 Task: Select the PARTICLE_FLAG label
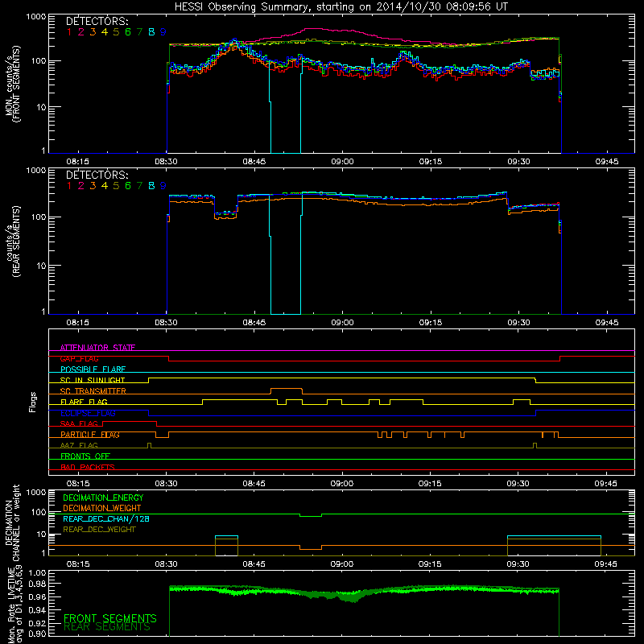tap(90, 435)
